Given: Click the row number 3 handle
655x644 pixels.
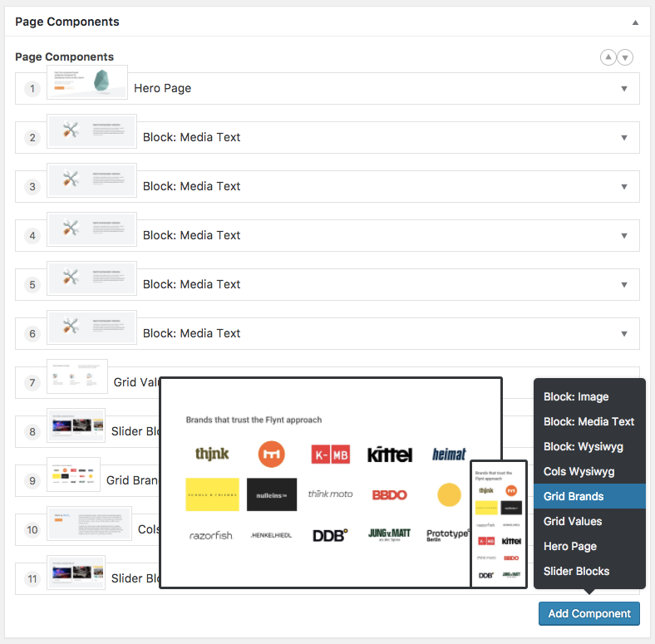Looking at the screenshot, I should tap(32, 187).
